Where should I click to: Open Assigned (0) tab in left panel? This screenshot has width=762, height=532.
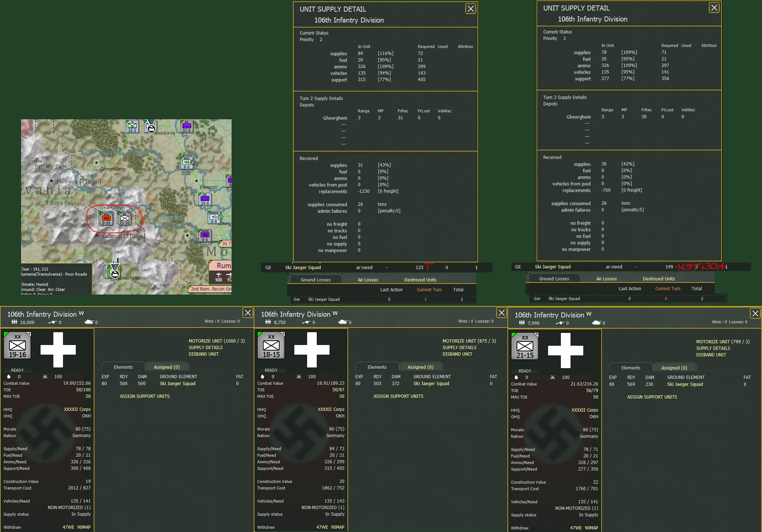(167, 367)
